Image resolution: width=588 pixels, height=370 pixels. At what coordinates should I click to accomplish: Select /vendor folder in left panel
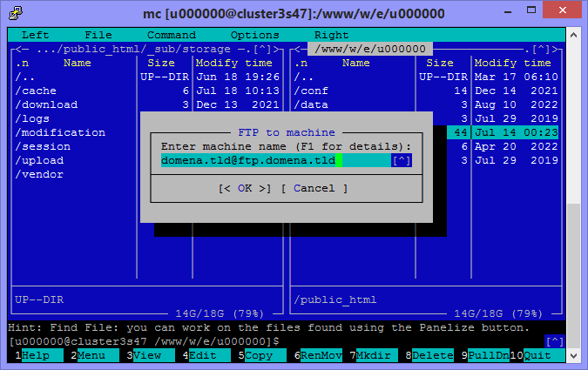(39, 174)
